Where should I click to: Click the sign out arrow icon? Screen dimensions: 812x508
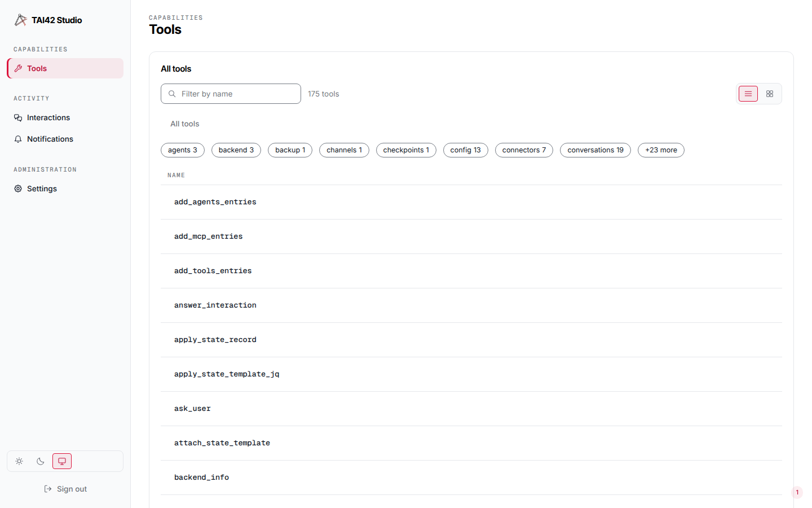click(x=48, y=489)
